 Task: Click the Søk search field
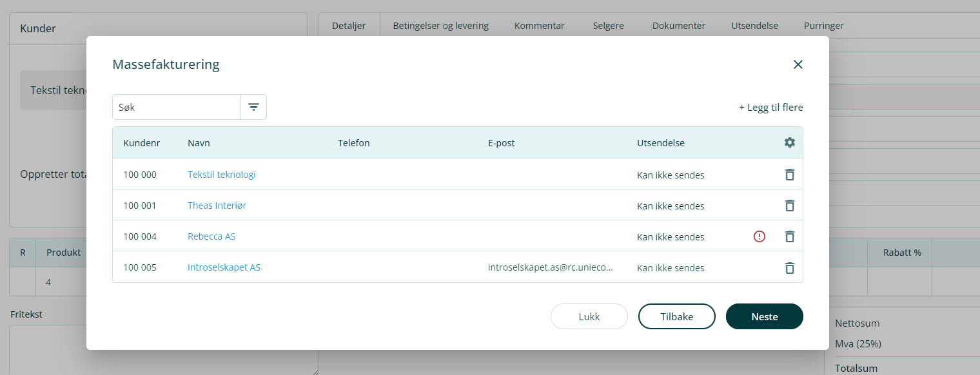177,107
